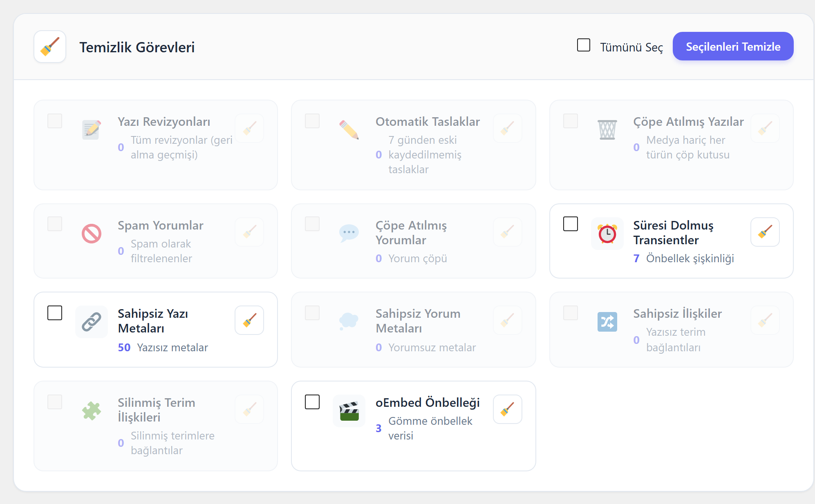
Task: Click the '7 Önbellek şişkinliği' count text
Action: click(683, 259)
